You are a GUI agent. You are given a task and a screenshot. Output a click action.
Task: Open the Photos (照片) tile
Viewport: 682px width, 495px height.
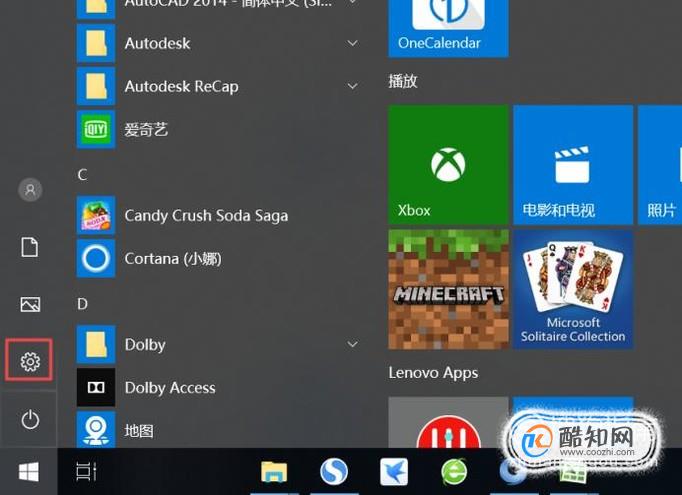click(660, 165)
